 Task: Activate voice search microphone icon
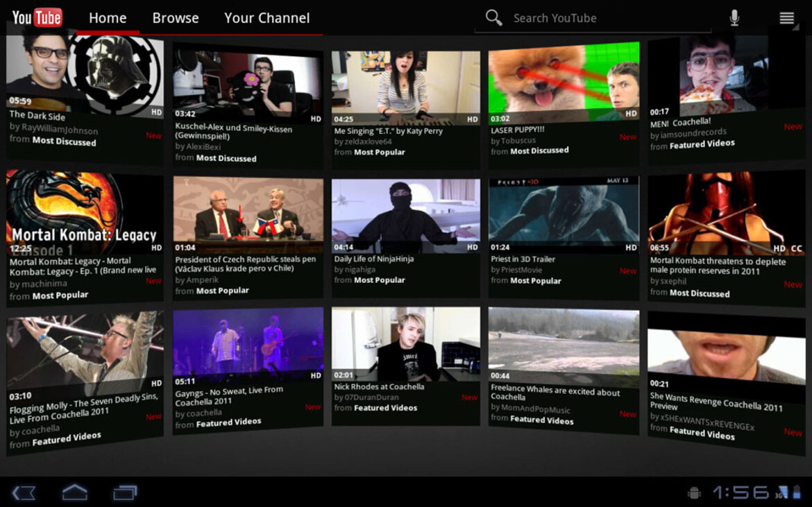734,17
